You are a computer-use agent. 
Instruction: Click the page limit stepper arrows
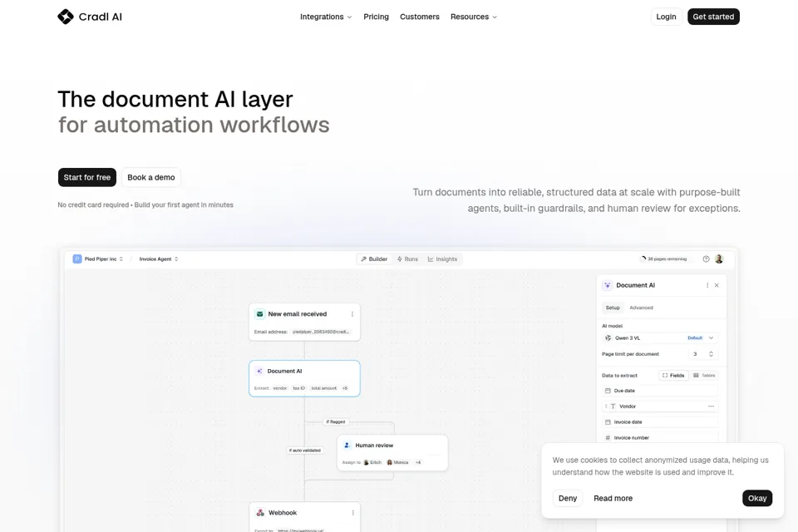(711, 354)
